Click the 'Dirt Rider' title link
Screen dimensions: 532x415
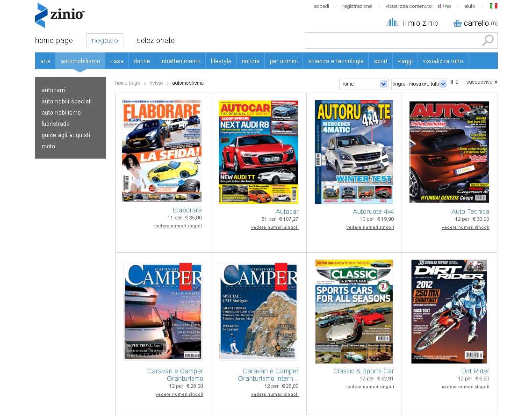[475, 371]
